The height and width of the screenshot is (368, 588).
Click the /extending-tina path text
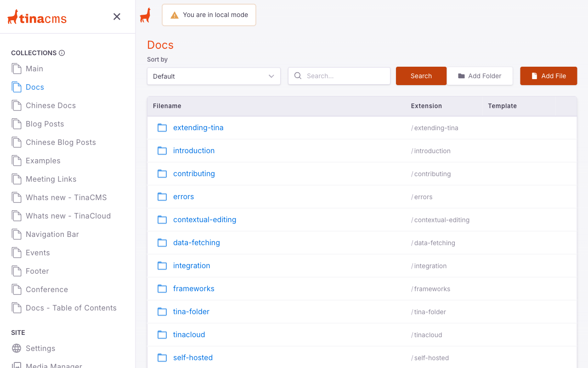435,128
